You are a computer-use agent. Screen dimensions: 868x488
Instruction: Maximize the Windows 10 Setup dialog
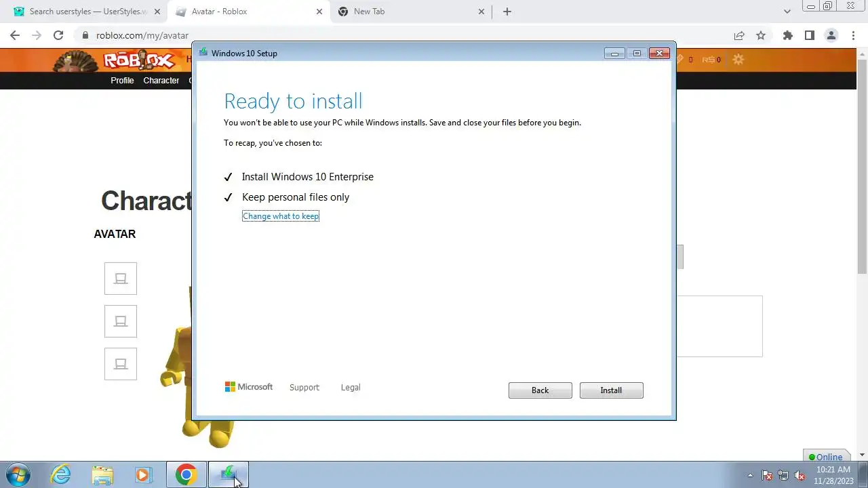pos(637,54)
